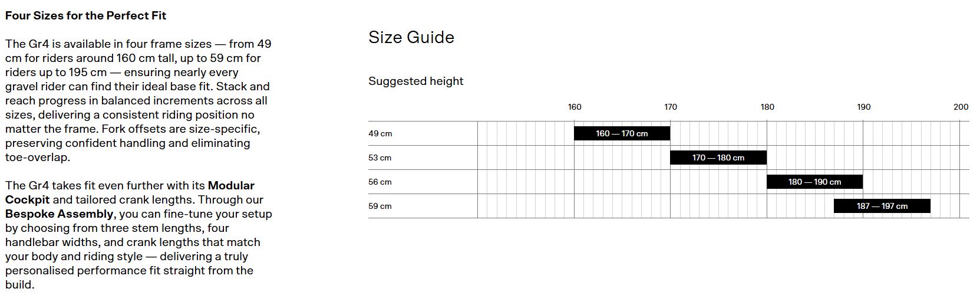The image size is (980, 295).
Task: Click the Size Guide heading
Action: (411, 37)
